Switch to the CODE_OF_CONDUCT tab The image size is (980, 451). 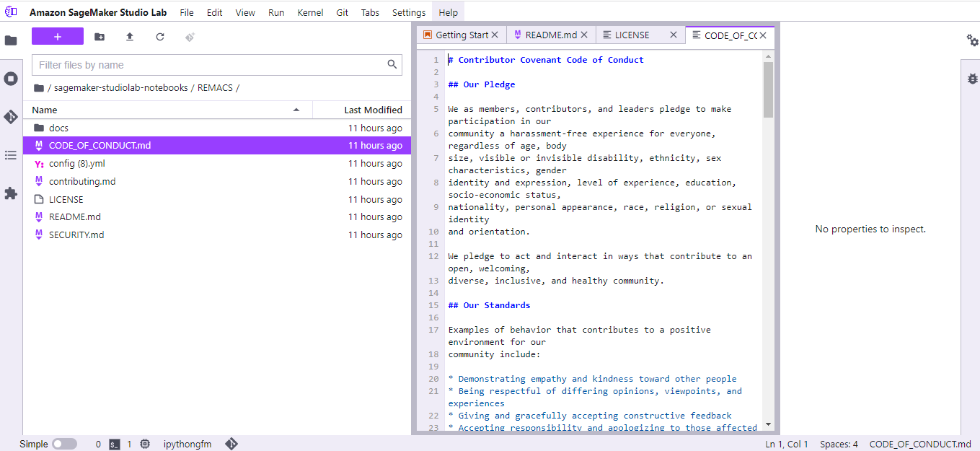(730, 35)
